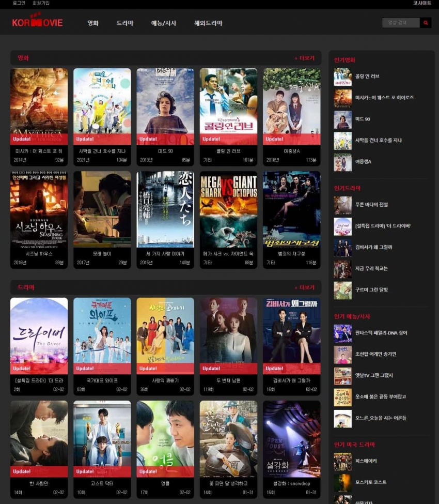Open the 옷소매 붉은 끝동 부여잡고 title link

[381, 397]
